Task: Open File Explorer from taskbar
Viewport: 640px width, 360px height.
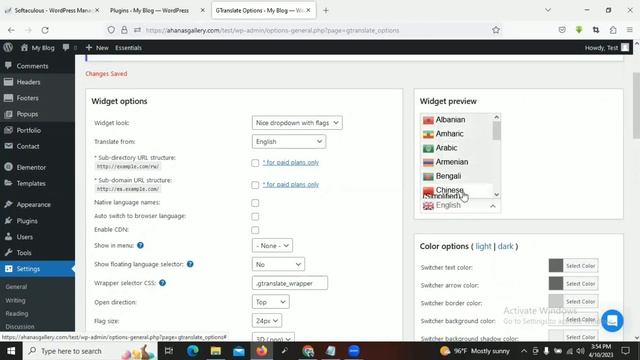Action: [x=216, y=351]
